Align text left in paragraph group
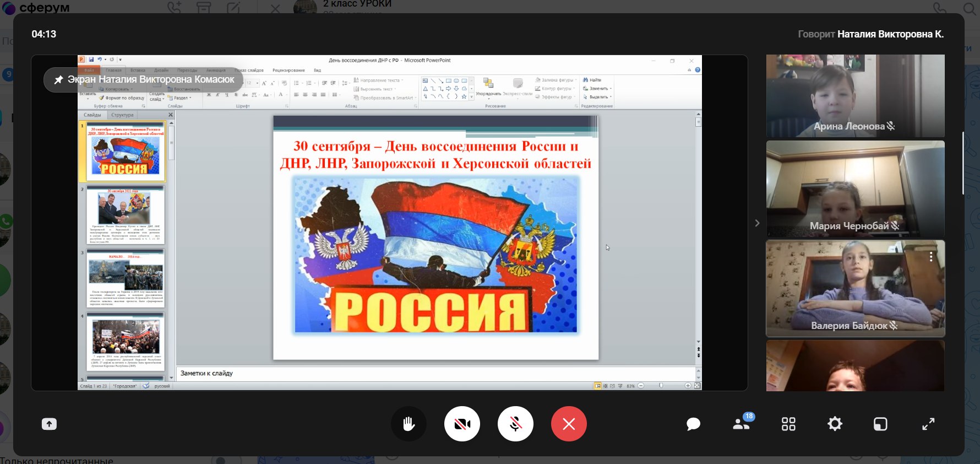Image resolution: width=980 pixels, height=464 pixels. tap(296, 95)
